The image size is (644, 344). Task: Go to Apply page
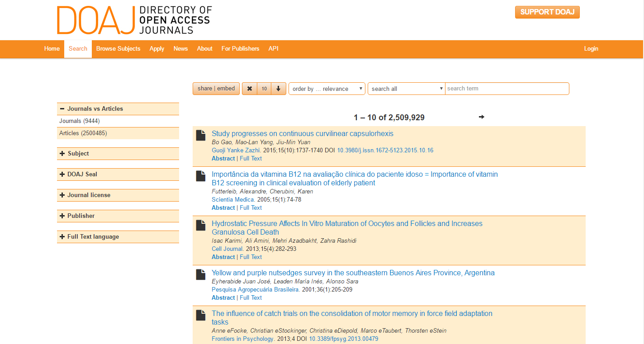coord(157,49)
